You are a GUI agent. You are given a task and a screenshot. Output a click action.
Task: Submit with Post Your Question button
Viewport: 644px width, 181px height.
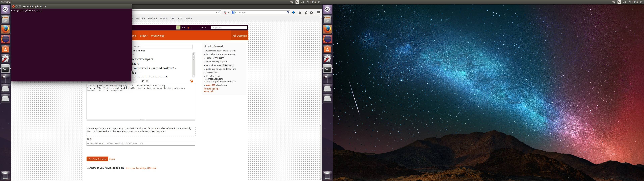click(97, 159)
